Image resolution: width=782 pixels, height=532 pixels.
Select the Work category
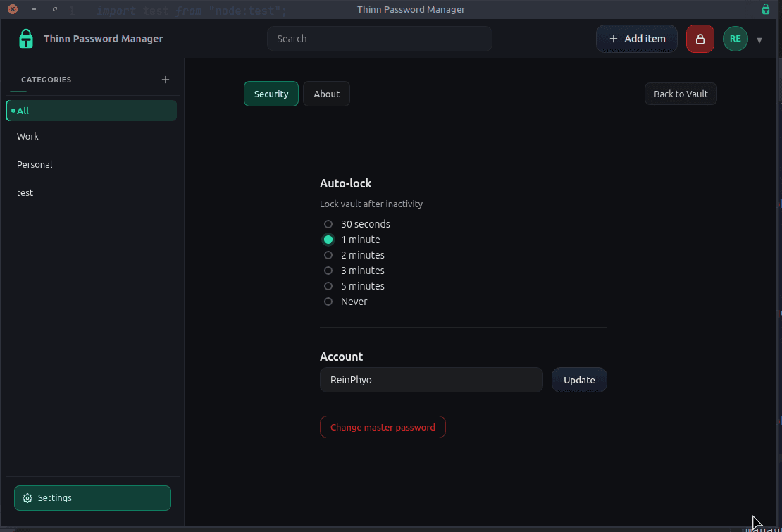click(27, 136)
